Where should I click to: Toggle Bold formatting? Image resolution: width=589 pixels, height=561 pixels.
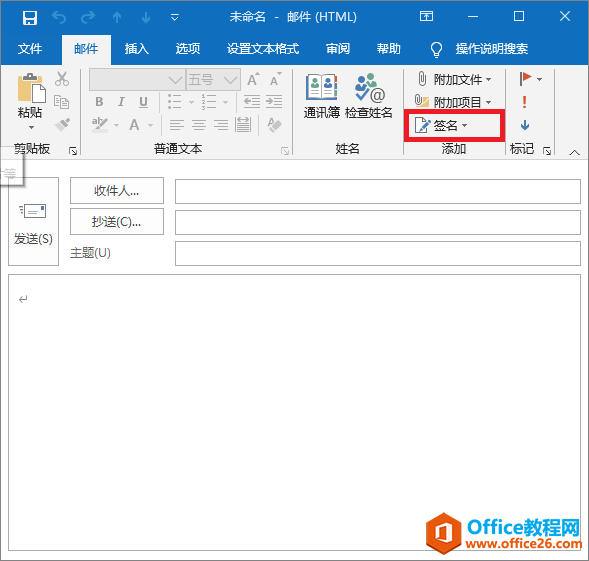click(99, 102)
